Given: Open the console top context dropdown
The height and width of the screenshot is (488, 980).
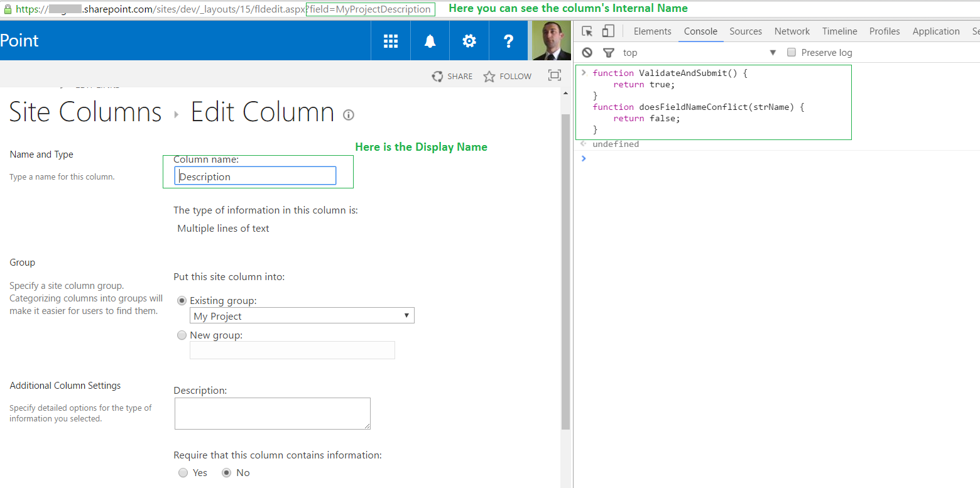Looking at the screenshot, I should coord(699,53).
